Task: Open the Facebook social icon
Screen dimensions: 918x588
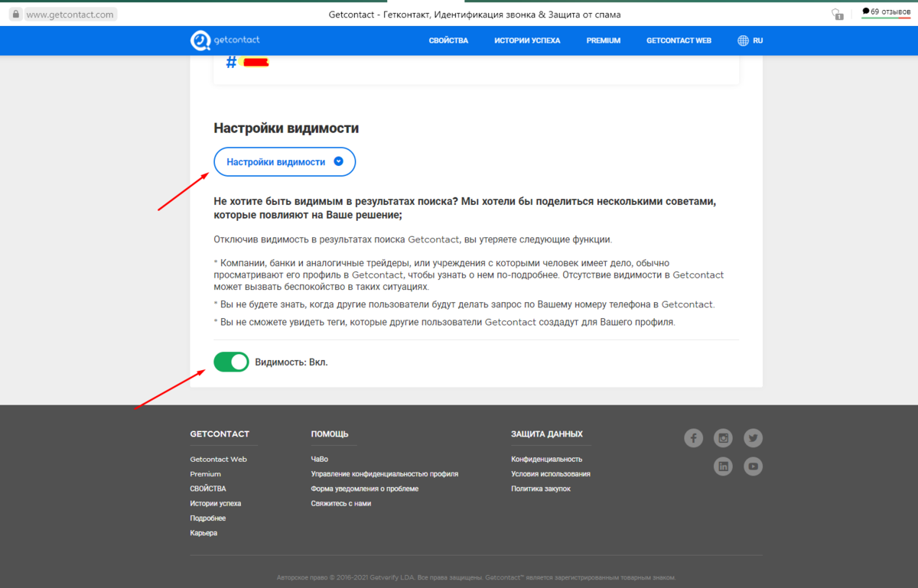Action: pos(693,438)
